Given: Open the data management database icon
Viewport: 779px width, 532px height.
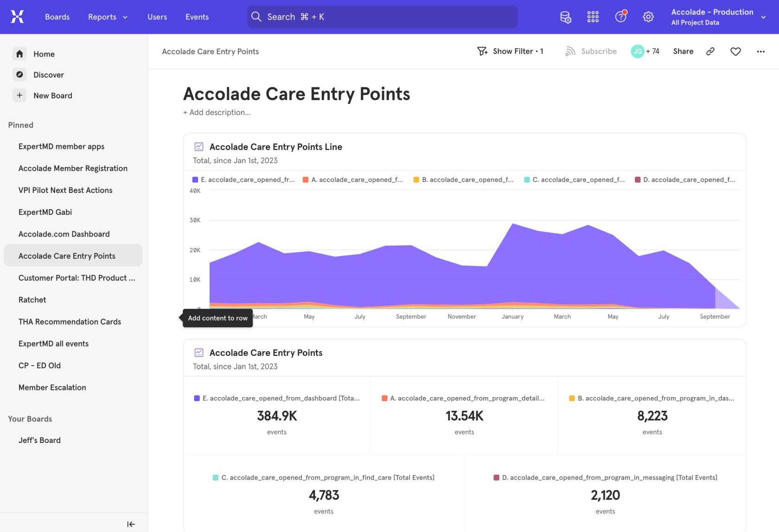Looking at the screenshot, I should pos(565,17).
